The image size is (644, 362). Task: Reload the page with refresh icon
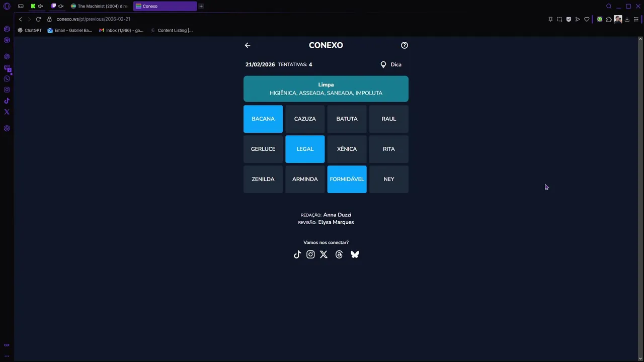(x=38, y=19)
